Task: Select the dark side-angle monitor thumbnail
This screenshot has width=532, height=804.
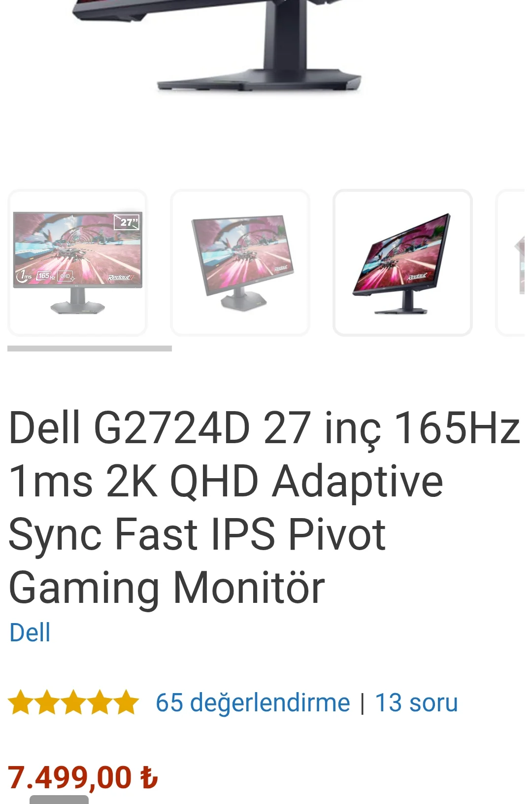Action: pyautogui.click(x=402, y=263)
